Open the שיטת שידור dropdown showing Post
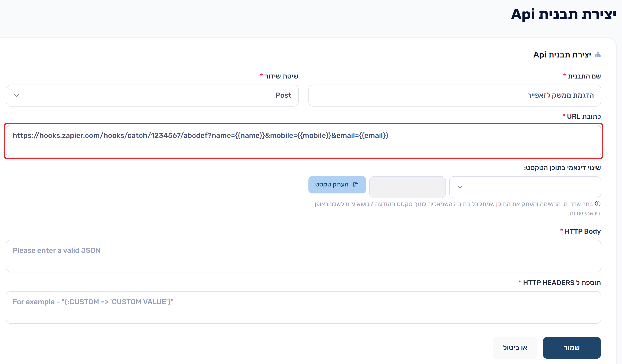Viewport: 622px width, 364px height. coord(152,95)
